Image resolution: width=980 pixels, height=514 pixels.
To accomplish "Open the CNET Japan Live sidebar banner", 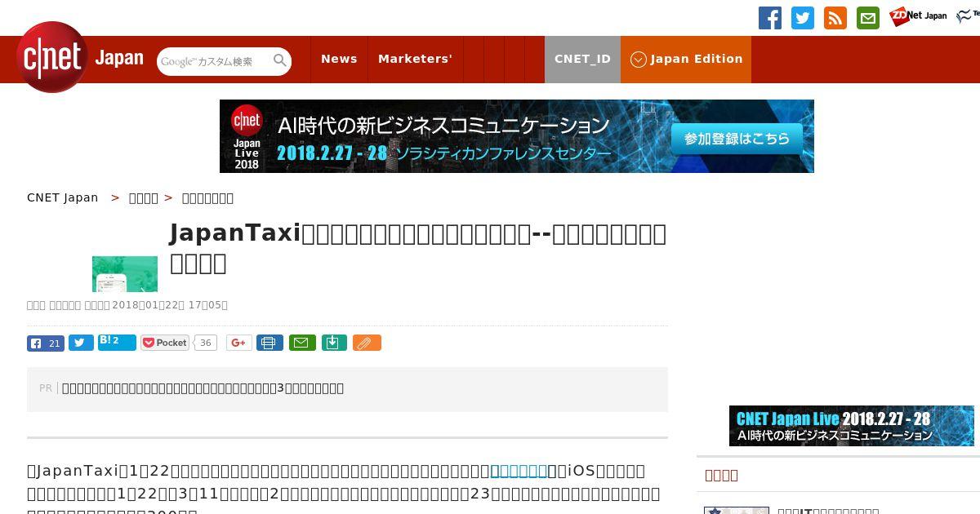I will point(852,426).
